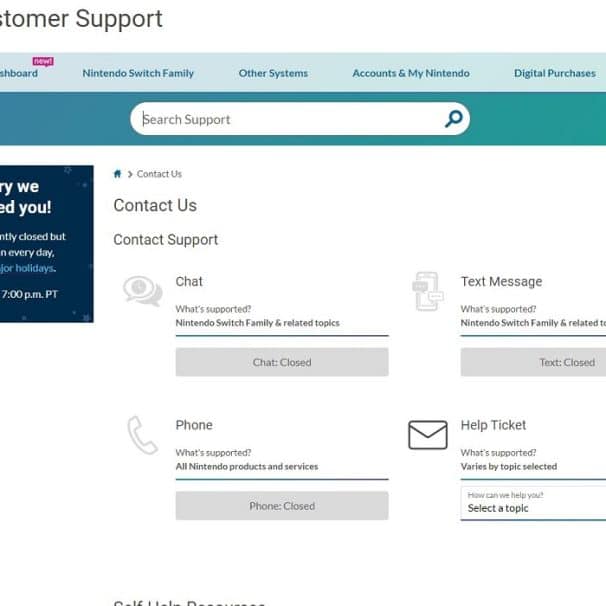Open Accounts & My Nintendo menu
This screenshot has height=606, width=606.
pyautogui.click(x=410, y=73)
